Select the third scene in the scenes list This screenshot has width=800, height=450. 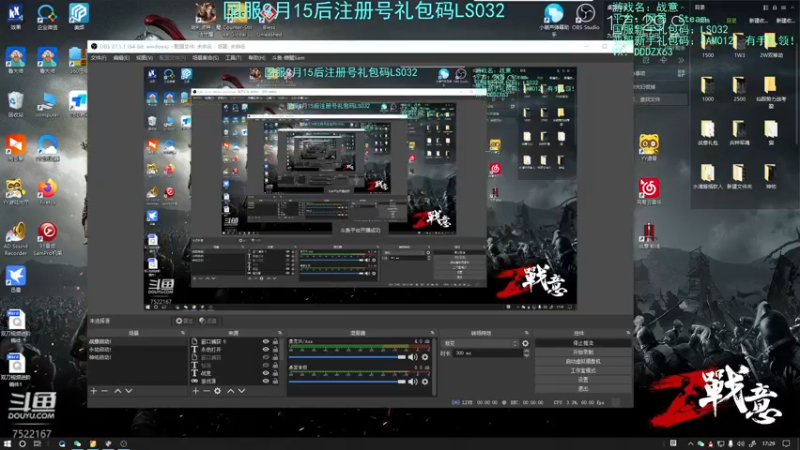(138, 357)
